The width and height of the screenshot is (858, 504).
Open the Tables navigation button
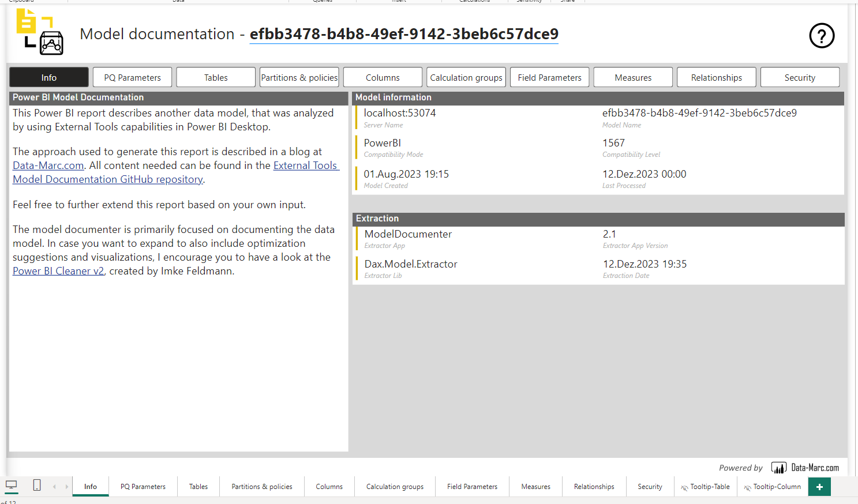[216, 77]
